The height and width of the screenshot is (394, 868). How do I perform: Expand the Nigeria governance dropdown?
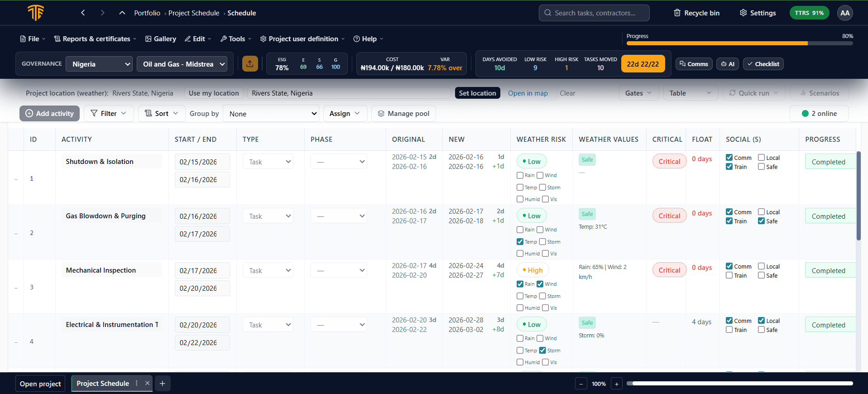(x=99, y=64)
